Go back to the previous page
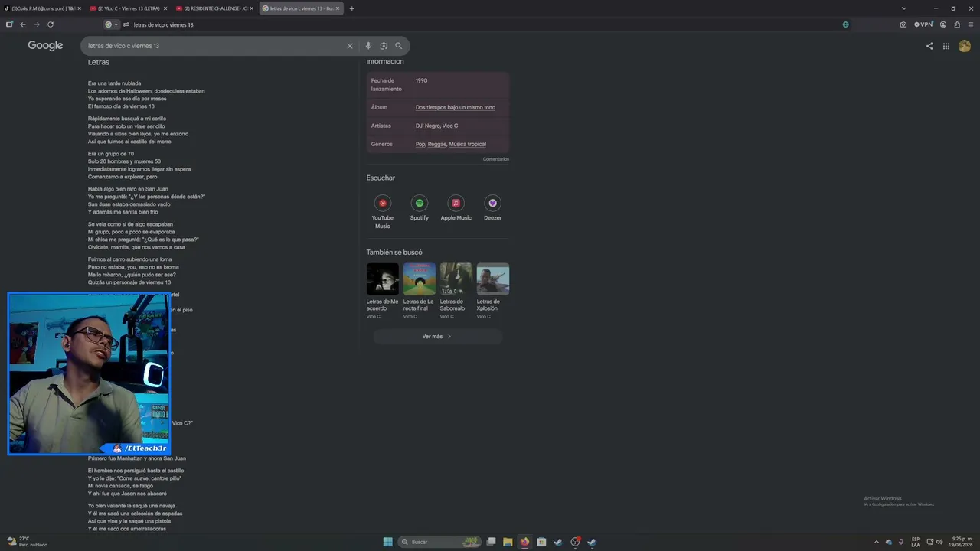This screenshot has height=551, width=980. pos(23,24)
